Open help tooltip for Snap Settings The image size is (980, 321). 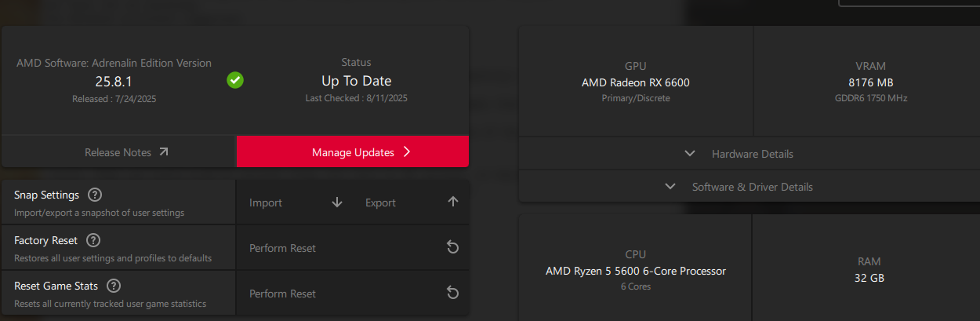[x=95, y=195]
